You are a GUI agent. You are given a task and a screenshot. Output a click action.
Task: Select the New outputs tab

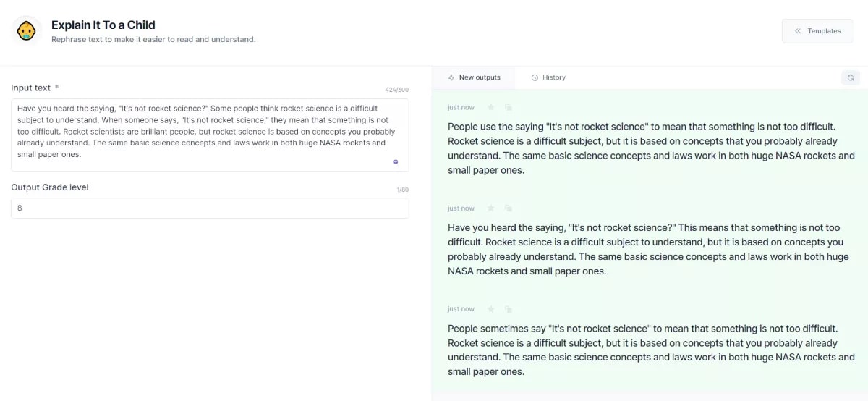[475, 77]
